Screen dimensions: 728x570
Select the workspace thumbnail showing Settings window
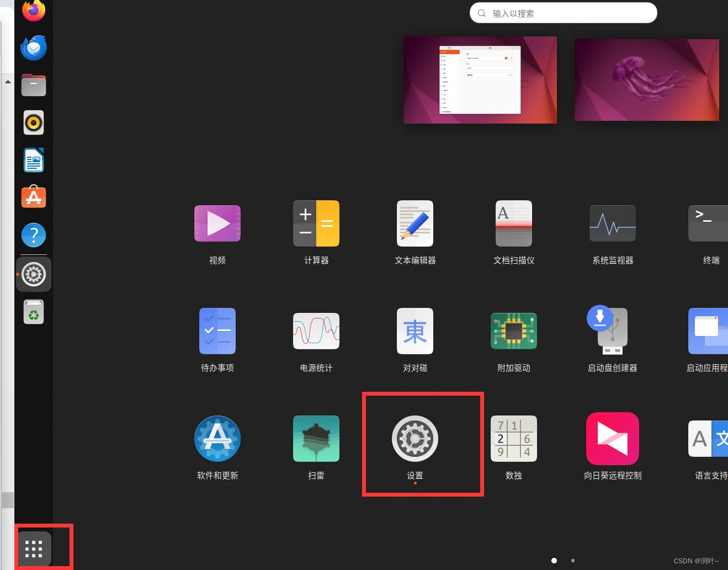point(480,80)
